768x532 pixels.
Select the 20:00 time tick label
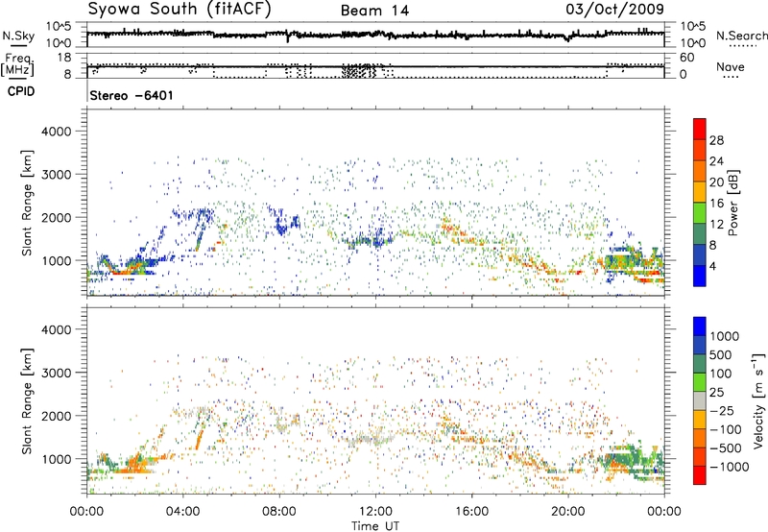point(567,512)
